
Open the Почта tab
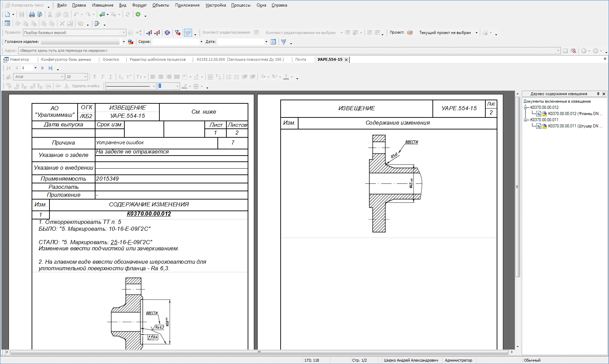(301, 59)
